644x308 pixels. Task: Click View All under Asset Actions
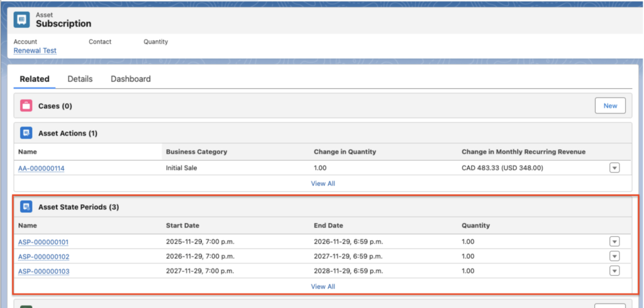(323, 183)
